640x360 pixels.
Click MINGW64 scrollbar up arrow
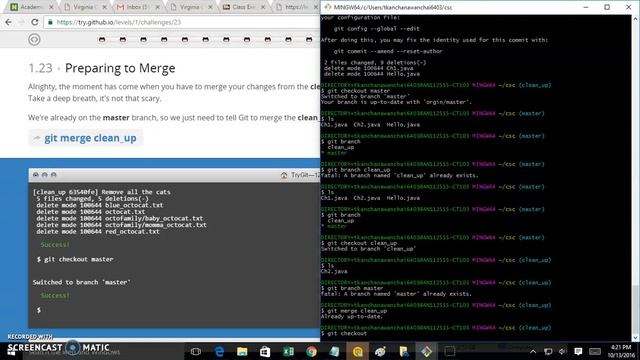636,19
